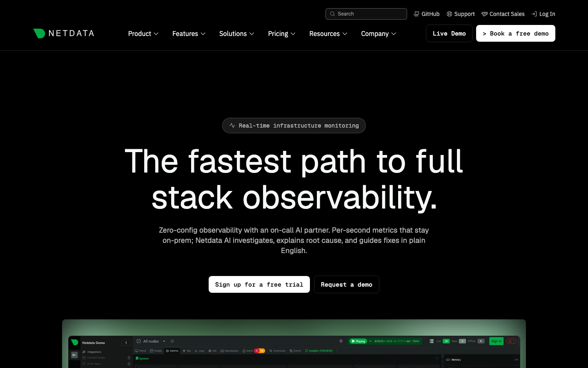
Task: Open the dropdown arrow beside Playing
Action: (370, 341)
